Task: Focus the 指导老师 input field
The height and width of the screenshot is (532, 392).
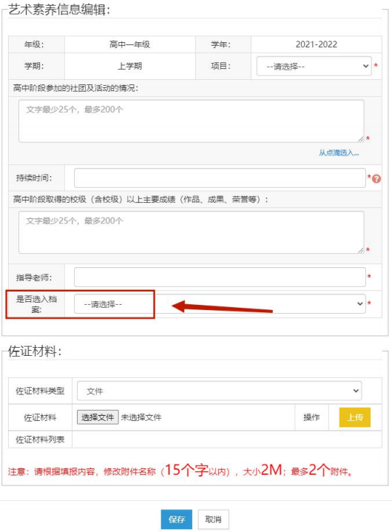Action: coord(220,277)
